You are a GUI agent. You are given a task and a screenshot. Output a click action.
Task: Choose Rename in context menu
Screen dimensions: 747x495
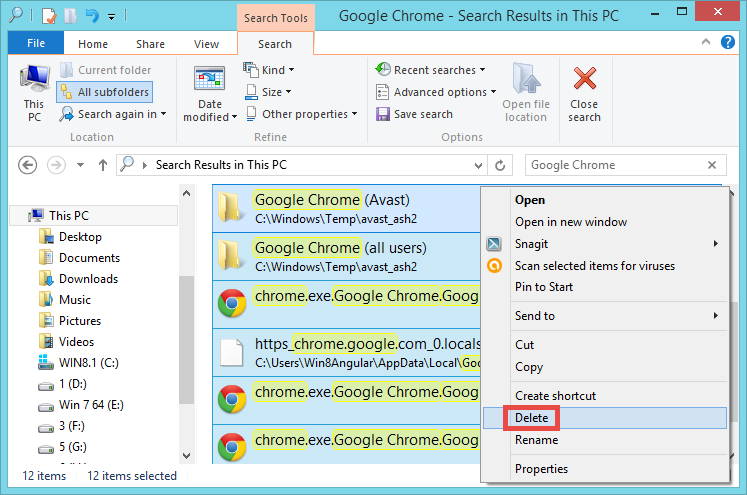(x=536, y=440)
